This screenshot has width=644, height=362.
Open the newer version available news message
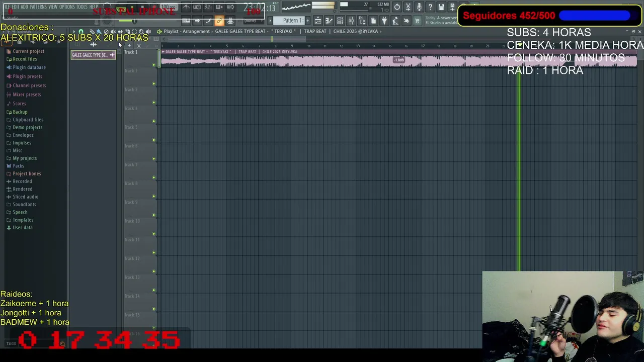(441, 20)
